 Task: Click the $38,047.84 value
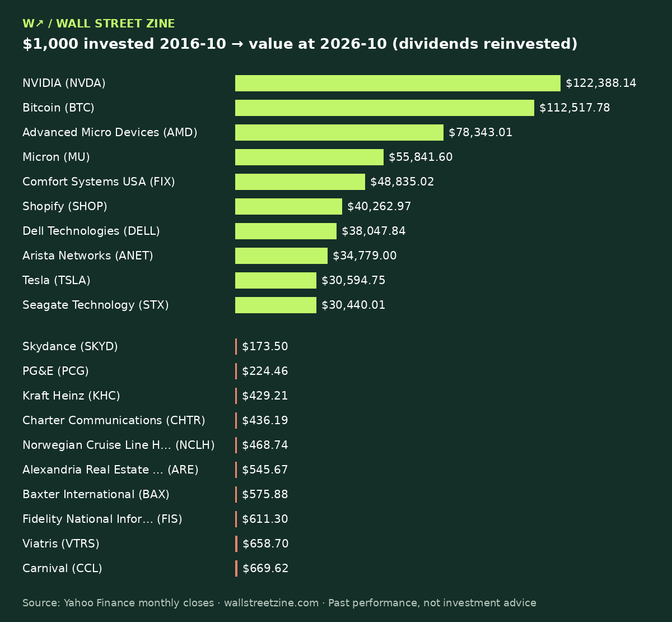pyautogui.click(x=374, y=231)
